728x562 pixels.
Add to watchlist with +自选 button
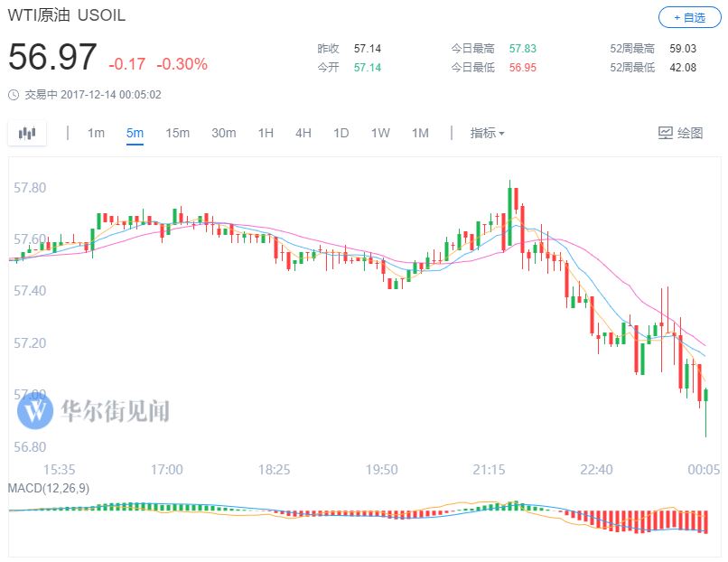[690, 18]
